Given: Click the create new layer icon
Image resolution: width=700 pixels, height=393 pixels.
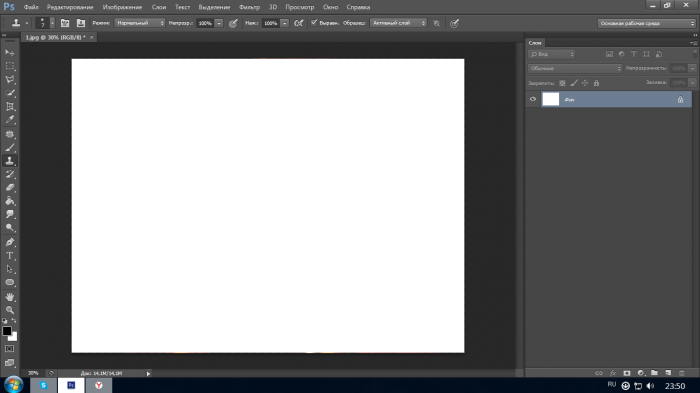Looking at the screenshot, I should 668,373.
